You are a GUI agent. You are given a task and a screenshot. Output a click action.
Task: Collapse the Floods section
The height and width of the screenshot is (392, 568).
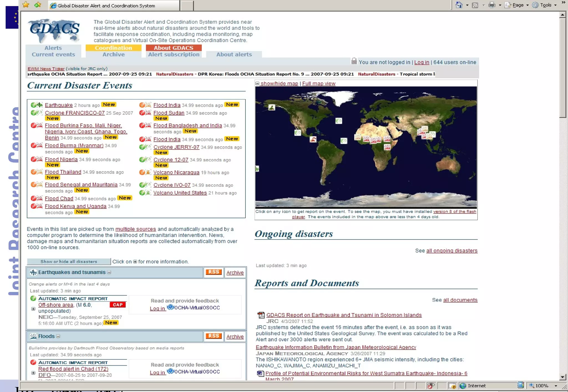point(58,336)
